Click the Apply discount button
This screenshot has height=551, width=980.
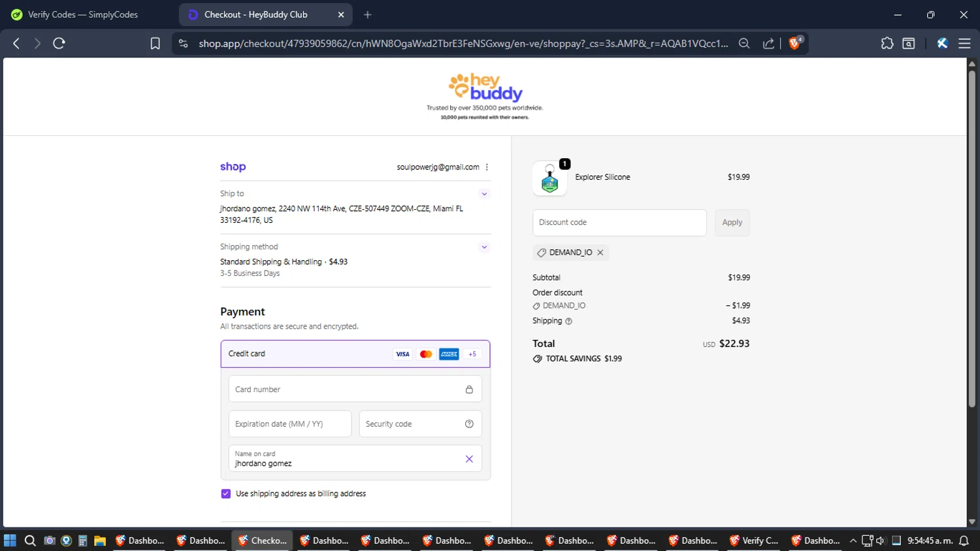tap(732, 223)
